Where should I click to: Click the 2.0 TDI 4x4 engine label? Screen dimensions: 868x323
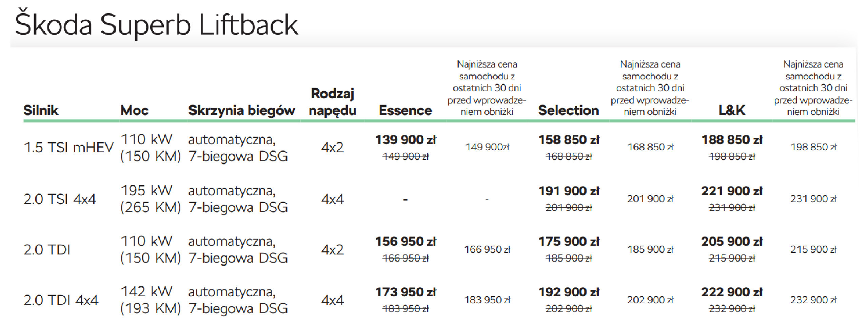(61, 300)
